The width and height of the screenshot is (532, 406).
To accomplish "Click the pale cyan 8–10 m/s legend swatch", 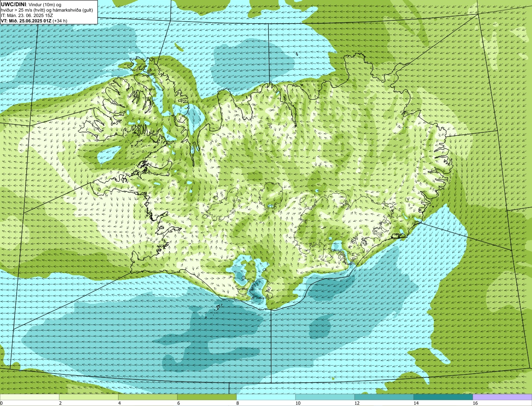I will tap(266, 397).
